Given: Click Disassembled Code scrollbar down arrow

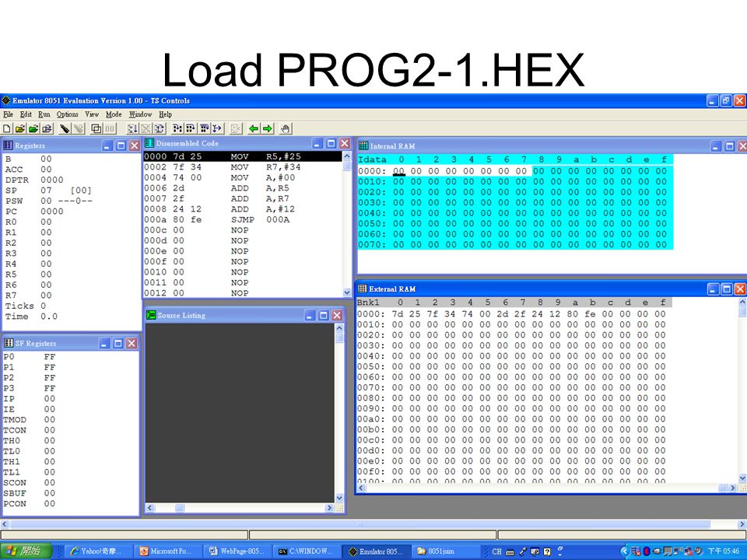Looking at the screenshot, I should (x=346, y=292).
